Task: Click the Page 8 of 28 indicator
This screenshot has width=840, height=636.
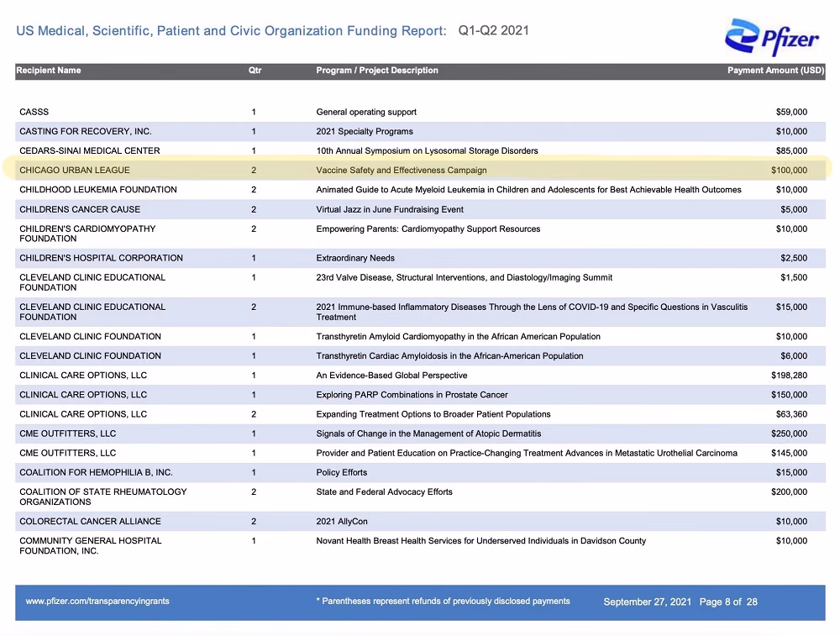Action: pyautogui.click(x=728, y=602)
